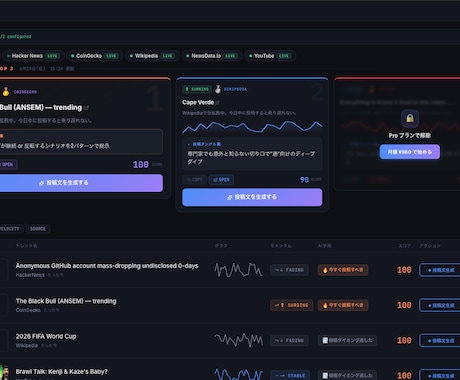Screen dimensions: 460x380
Task: Generate post text for the Cape Verde card
Action: [252, 197]
